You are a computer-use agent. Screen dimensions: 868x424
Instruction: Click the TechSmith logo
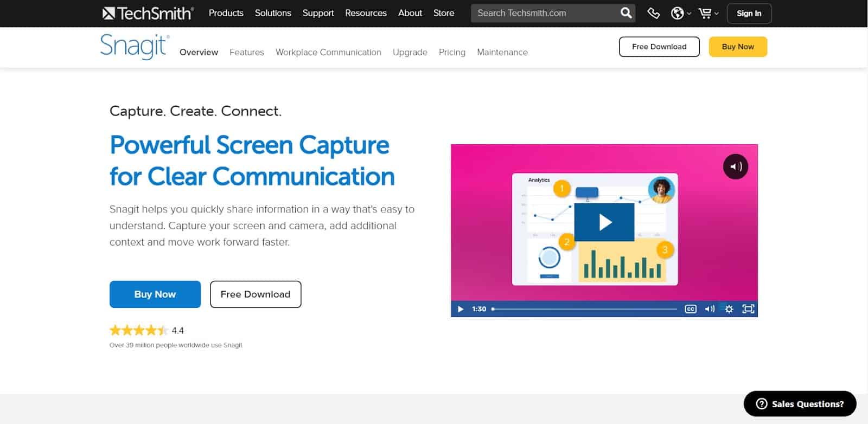tap(148, 13)
